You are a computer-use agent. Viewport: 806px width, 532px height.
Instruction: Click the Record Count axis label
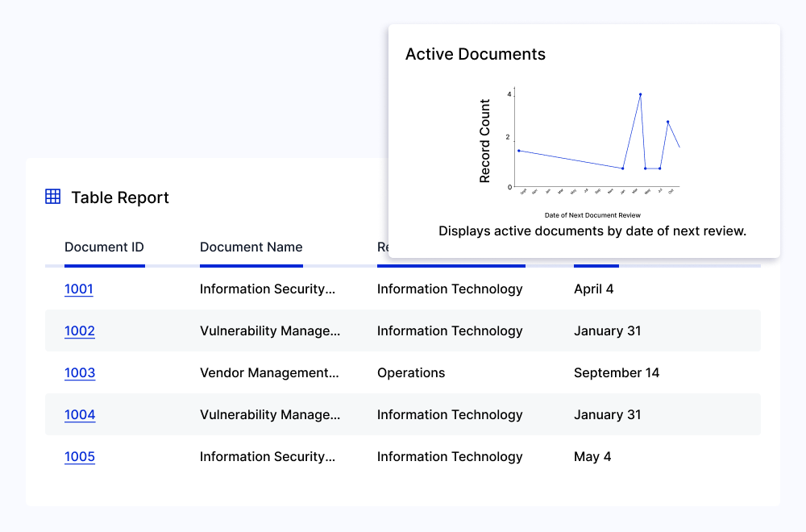[485, 141]
